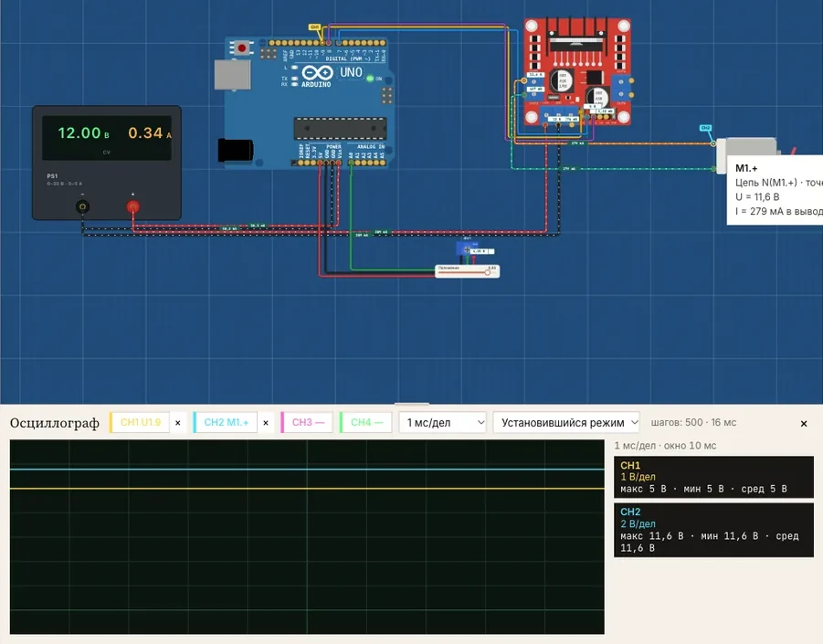Select the cyan CH2 probe marker near motor

(705, 128)
